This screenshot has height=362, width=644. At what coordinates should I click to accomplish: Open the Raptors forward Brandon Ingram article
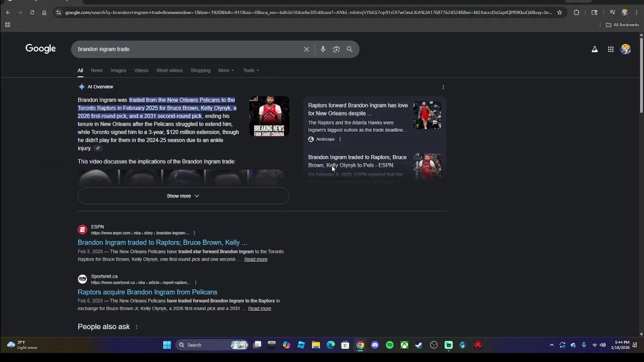coord(358,110)
